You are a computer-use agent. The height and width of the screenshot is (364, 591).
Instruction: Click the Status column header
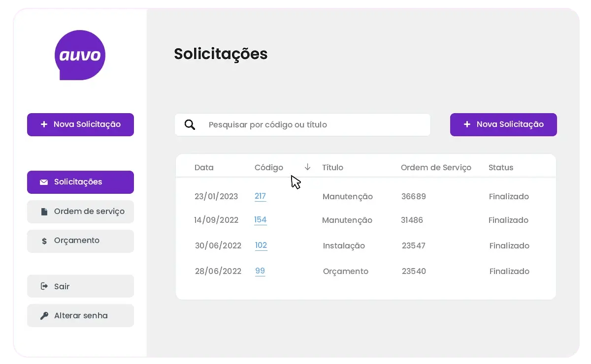click(x=501, y=167)
